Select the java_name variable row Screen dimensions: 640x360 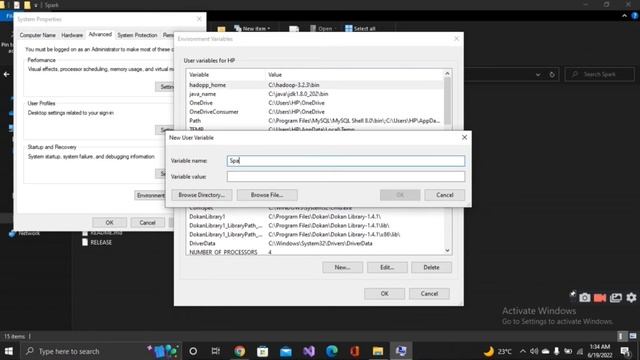click(x=315, y=94)
